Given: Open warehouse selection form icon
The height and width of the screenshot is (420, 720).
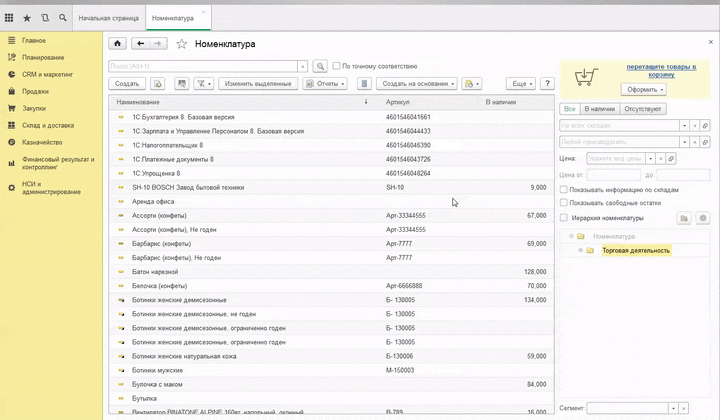Looking at the screenshot, I should click(x=705, y=125).
